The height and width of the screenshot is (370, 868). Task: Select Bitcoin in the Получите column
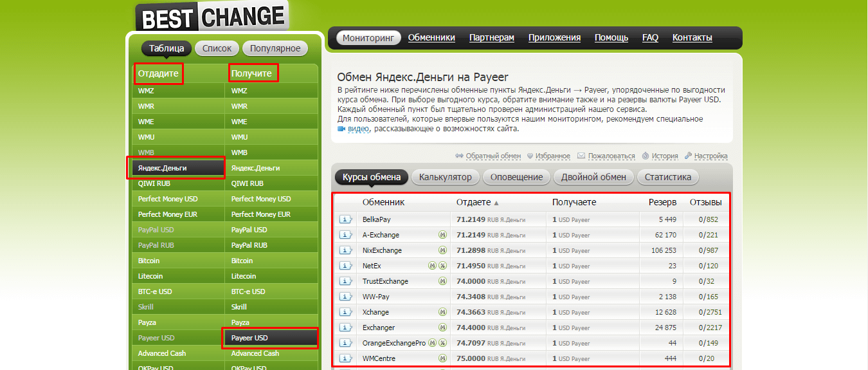(242, 261)
